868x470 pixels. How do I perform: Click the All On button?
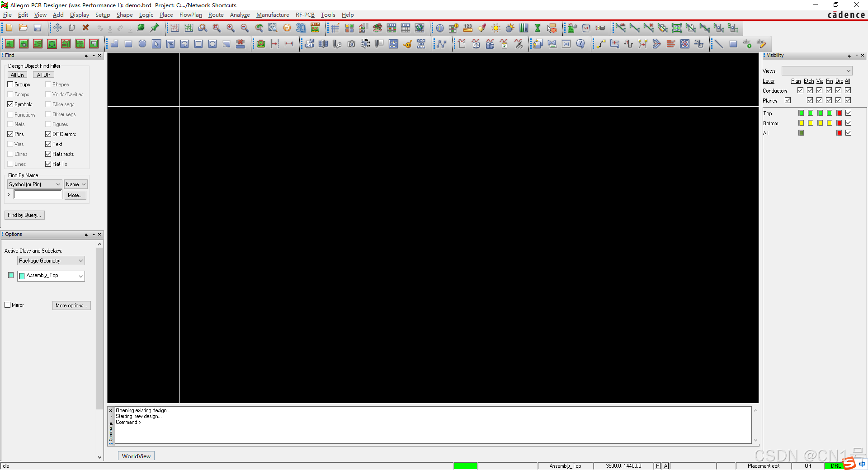coord(17,75)
